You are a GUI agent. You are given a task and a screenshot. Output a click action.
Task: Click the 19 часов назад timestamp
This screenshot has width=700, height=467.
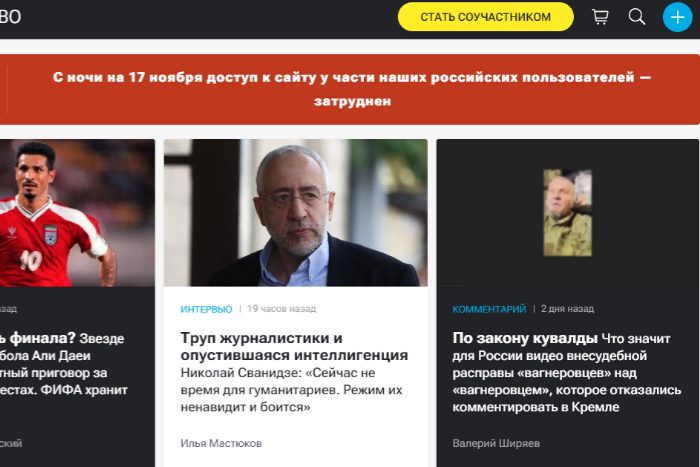(282, 309)
